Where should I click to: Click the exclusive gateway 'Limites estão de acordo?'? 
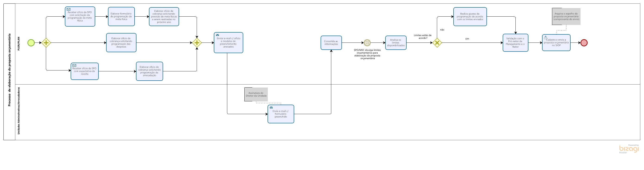click(437, 43)
